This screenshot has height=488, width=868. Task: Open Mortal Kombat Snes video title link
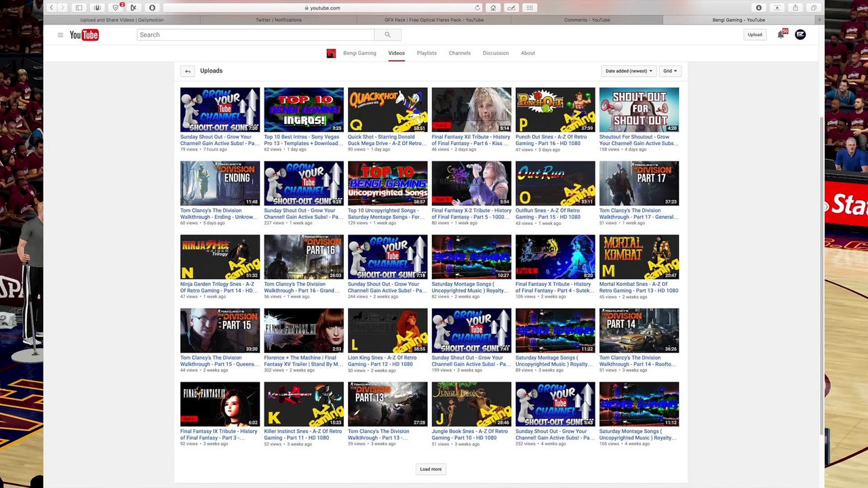pos(639,287)
